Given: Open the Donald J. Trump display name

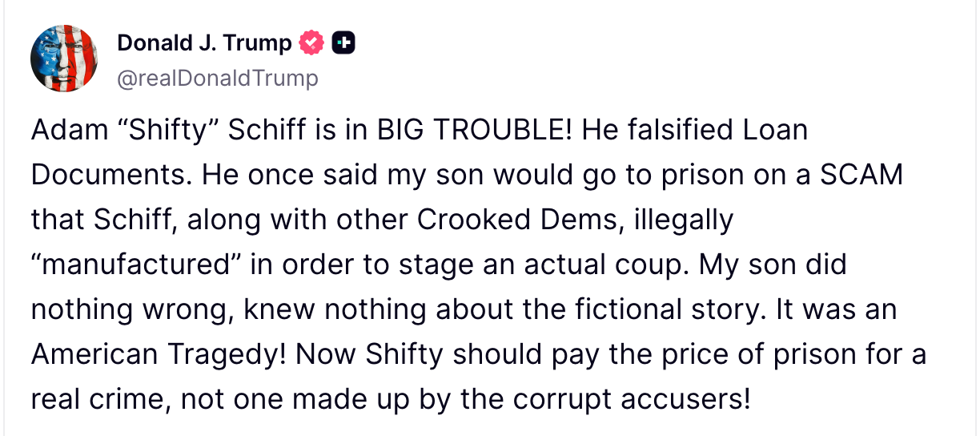Looking at the screenshot, I should coord(204,42).
